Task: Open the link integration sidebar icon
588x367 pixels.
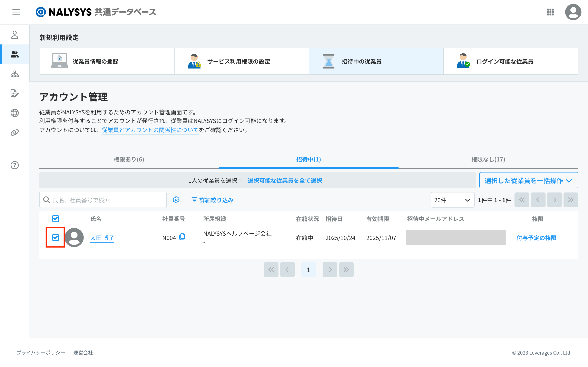Action: (14, 133)
